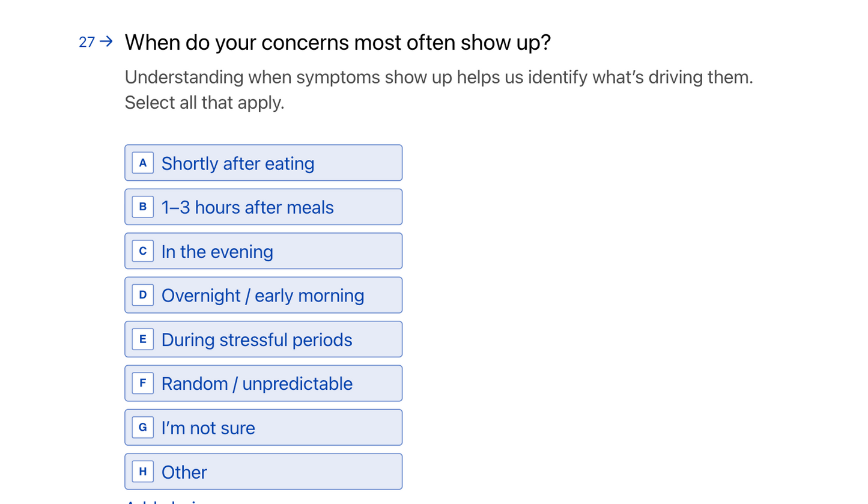Select "During stressful periods" choice

click(x=263, y=339)
